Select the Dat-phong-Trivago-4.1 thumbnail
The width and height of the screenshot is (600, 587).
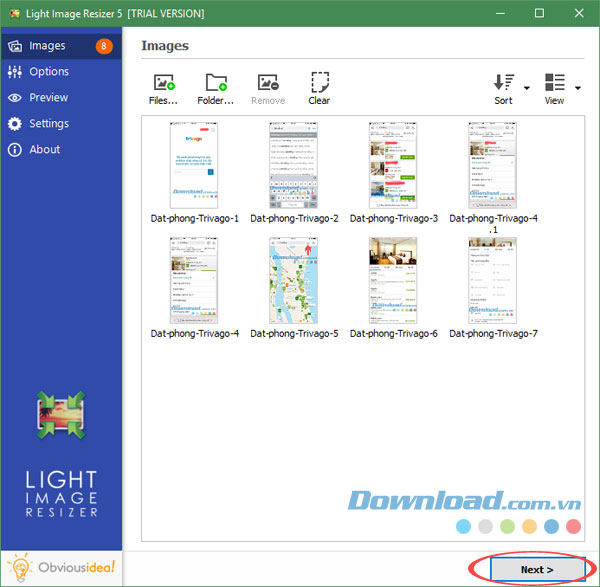tap(492, 165)
